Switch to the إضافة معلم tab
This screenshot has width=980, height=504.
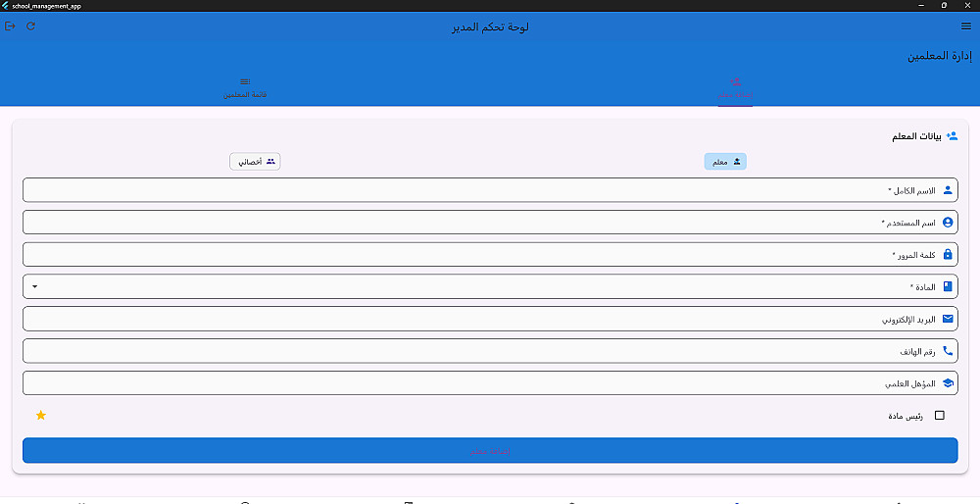(735, 89)
